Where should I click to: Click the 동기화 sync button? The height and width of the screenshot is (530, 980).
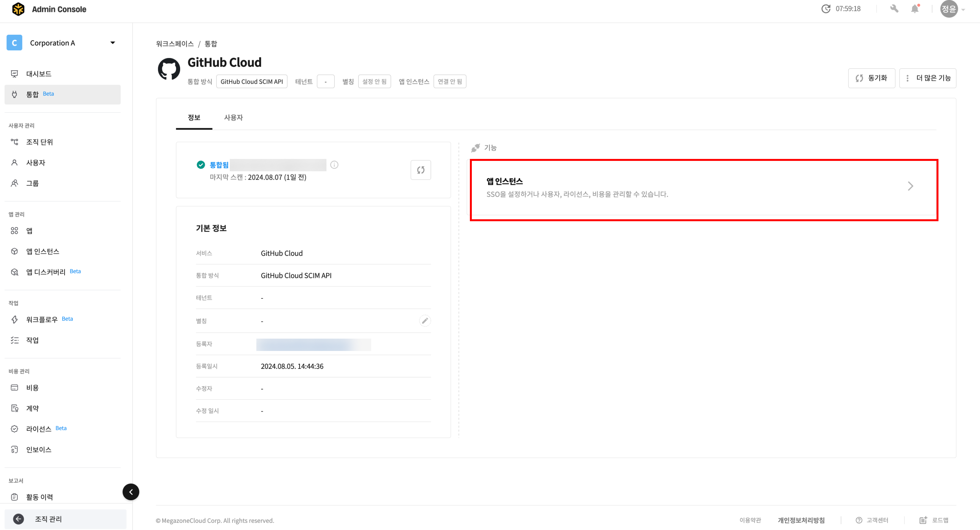coord(871,78)
